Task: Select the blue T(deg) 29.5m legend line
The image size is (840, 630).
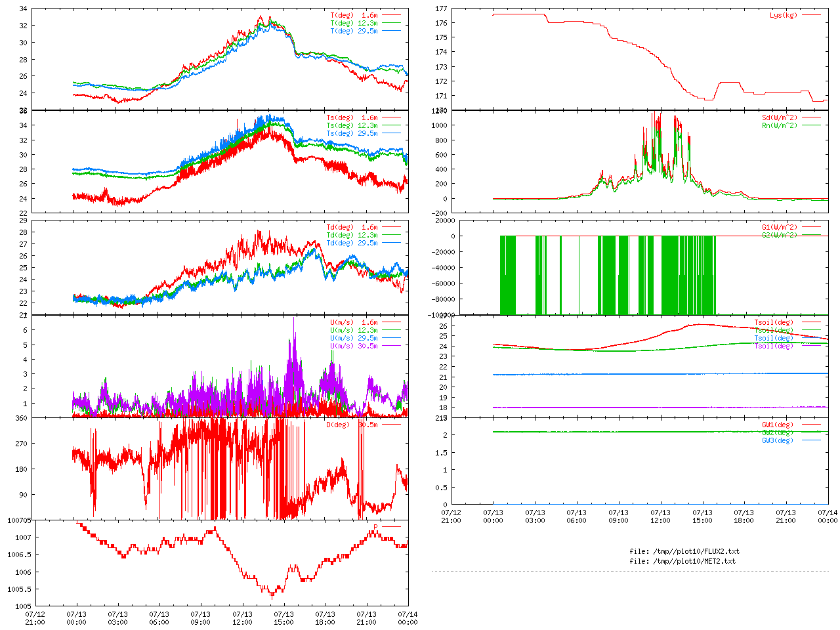Action: [391, 31]
